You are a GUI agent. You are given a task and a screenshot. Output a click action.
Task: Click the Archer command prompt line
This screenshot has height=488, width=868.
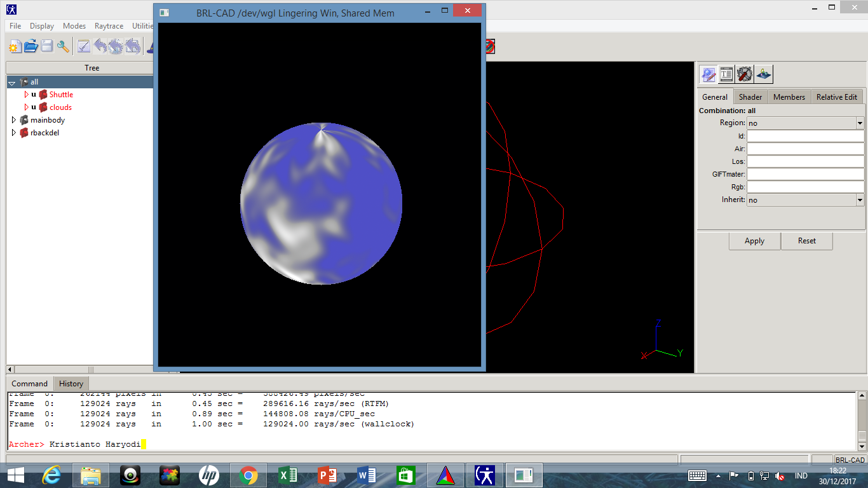(x=432, y=444)
